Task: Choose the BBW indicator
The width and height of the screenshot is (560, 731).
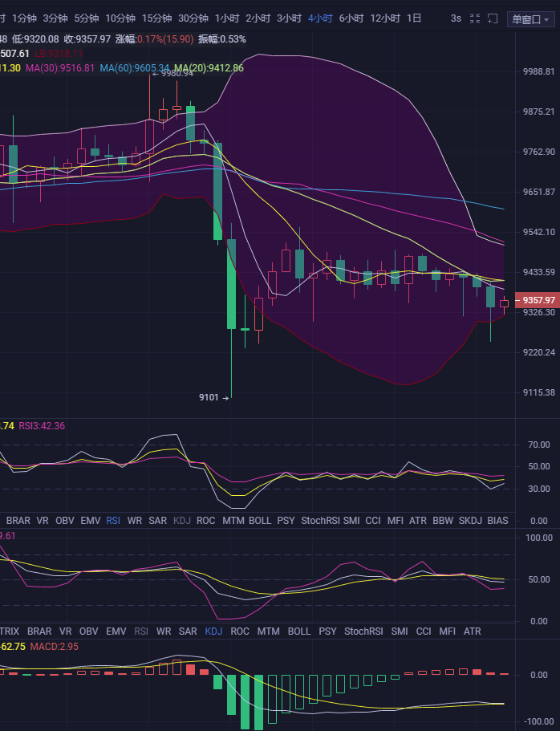Action: click(x=442, y=521)
